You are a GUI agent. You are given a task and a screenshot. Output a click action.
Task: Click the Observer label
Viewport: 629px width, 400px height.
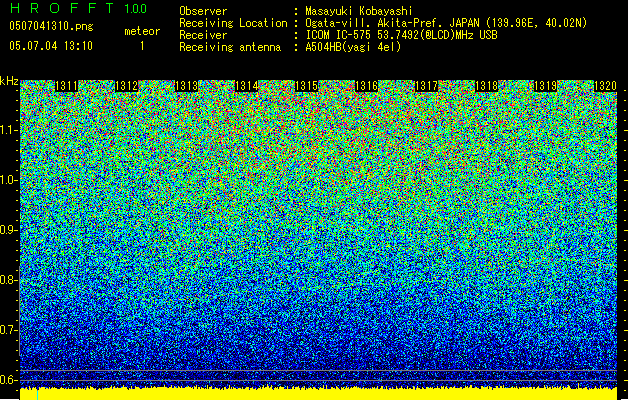(x=203, y=11)
